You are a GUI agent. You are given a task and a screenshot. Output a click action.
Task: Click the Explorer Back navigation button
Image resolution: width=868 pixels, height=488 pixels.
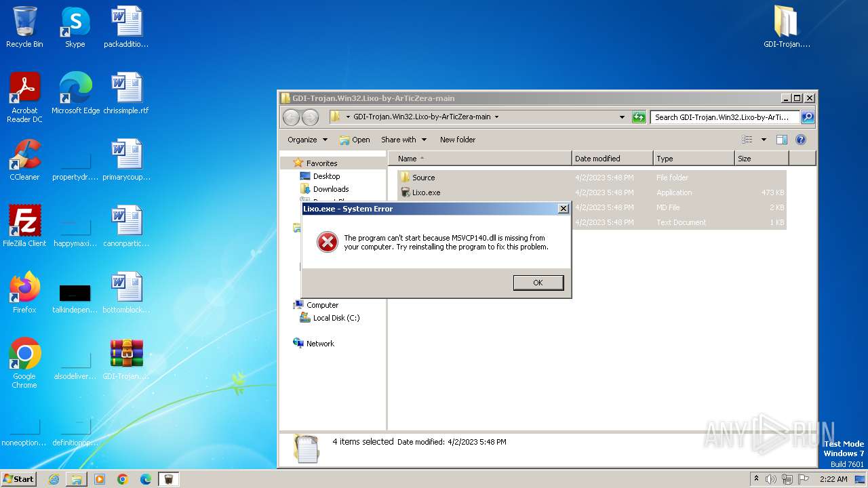[x=291, y=117]
